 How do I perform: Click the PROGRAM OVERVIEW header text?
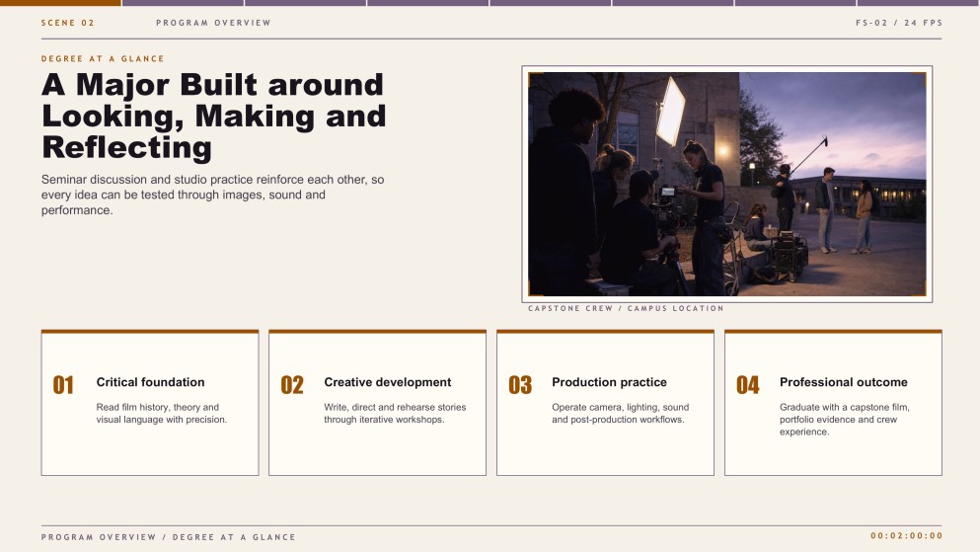click(x=213, y=23)
